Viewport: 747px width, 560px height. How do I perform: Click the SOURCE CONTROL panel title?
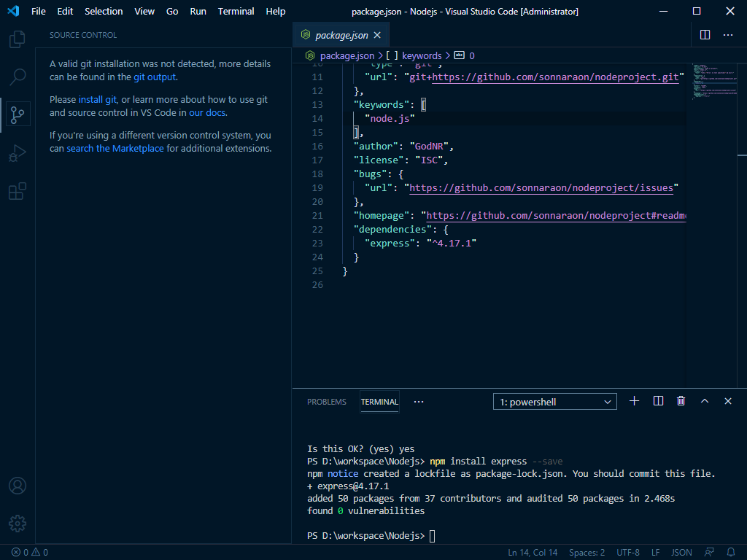[x=83, y=35]
